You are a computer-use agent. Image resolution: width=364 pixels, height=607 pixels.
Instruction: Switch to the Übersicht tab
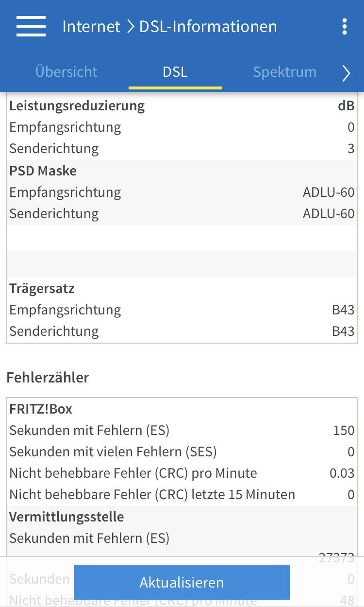[66, 72]
